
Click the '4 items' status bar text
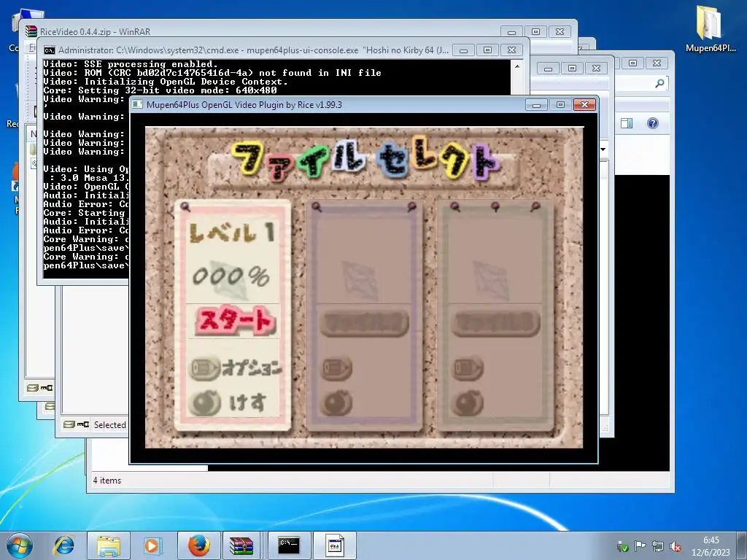pyautogui.click(x=107, y=481)
